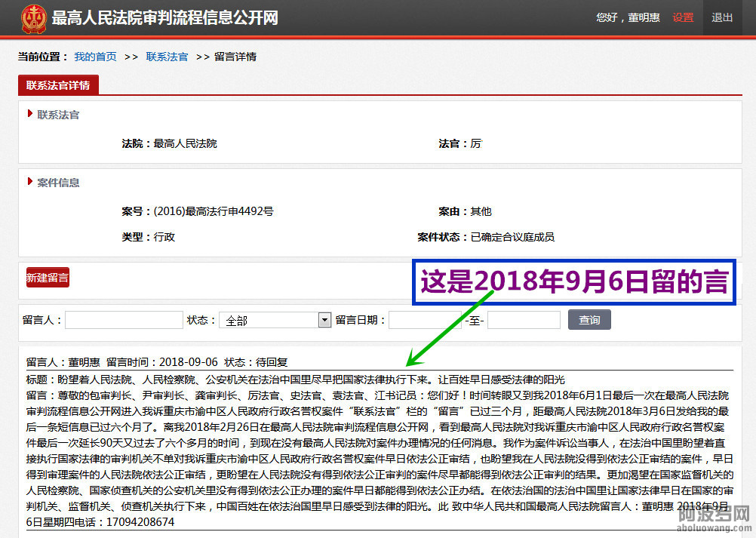This screenshot has width=756, height=538.
Task: Click the red arrow beside 案件信息 section
Action: (x=30, y=182)
